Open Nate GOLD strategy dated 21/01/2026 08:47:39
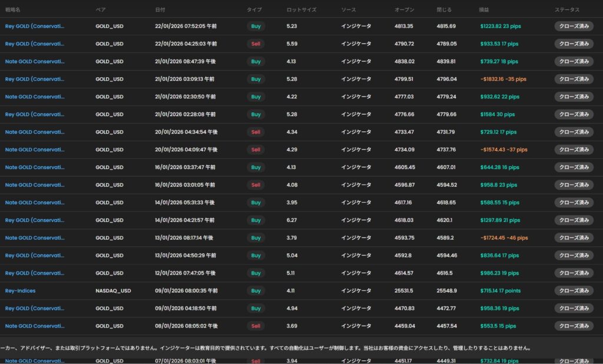The width and height of the screenshot is (603, 364). 35,62
